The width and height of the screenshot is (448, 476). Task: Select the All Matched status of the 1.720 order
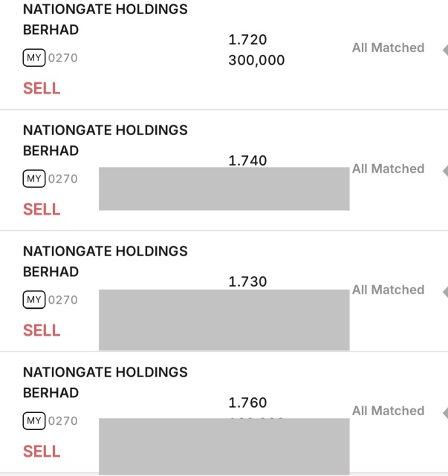coord(388,48)
